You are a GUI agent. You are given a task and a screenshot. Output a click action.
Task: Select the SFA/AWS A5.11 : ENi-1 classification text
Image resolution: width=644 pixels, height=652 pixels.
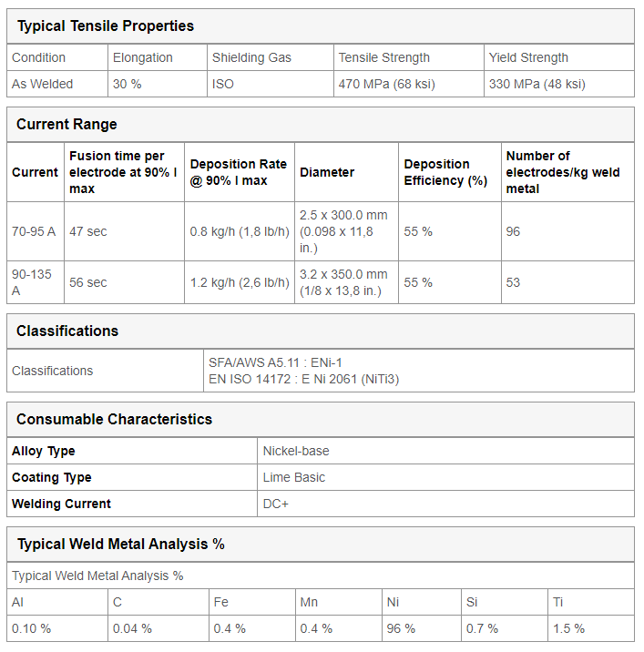click(x=275, y=362)
